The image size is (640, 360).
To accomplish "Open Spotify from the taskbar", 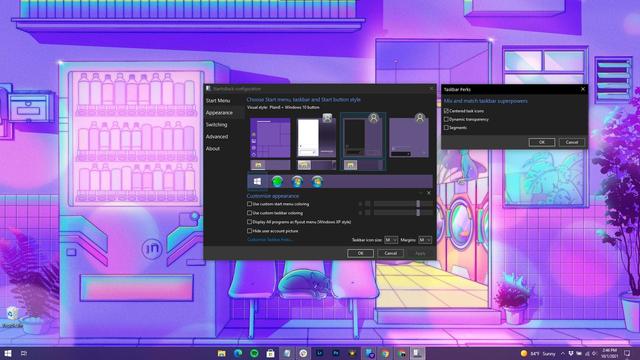I will click(254, 353).
